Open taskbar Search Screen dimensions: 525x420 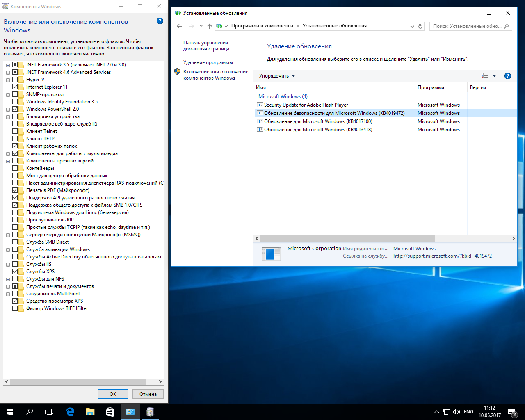tap(30, 412)
